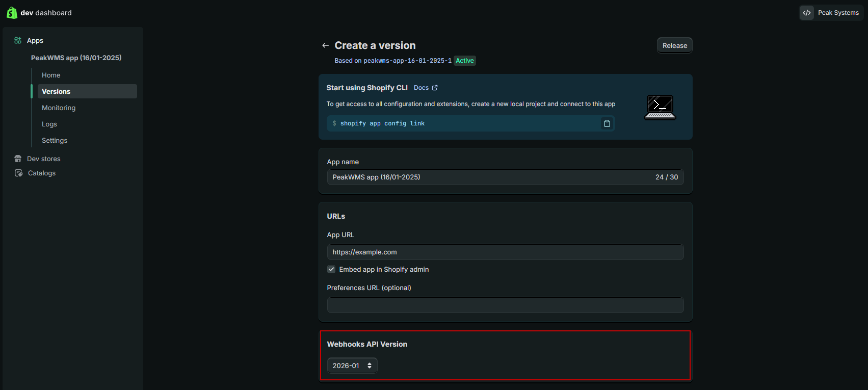Click the Shopify logo in the header

tap(12, 13)
